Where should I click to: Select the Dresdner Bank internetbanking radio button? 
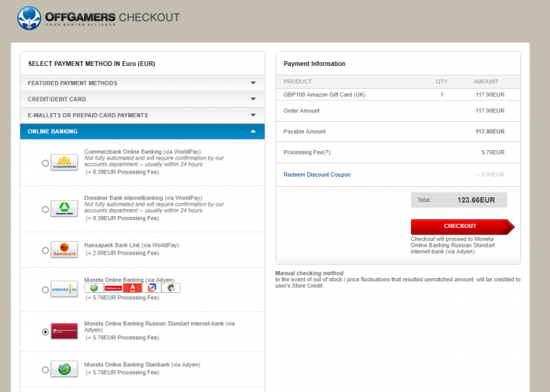tap(45, 210)
